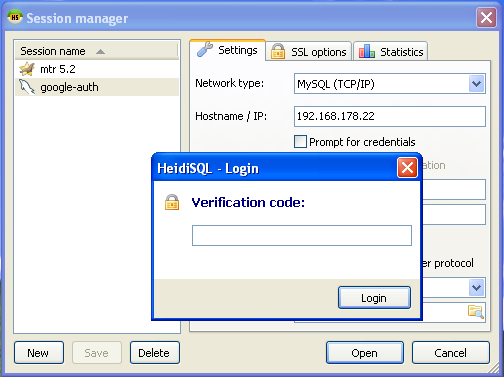Click the Network type label
This screenshot has height=377, width=504.
pyautogui.click(x=229, y=83)
